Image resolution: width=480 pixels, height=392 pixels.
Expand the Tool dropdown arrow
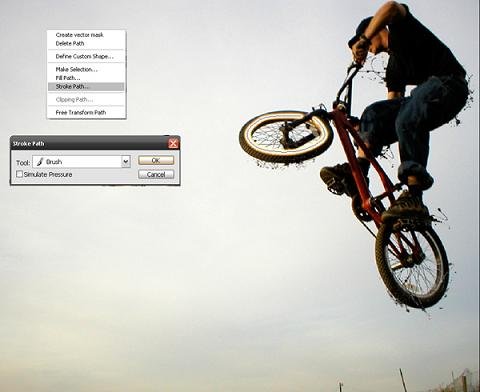[x=126, y=162]
